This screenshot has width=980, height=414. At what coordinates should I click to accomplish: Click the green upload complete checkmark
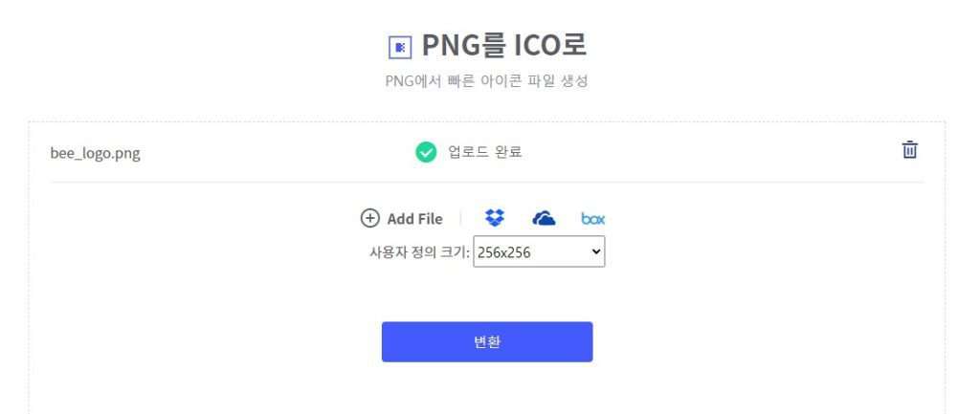pos(426,152)
